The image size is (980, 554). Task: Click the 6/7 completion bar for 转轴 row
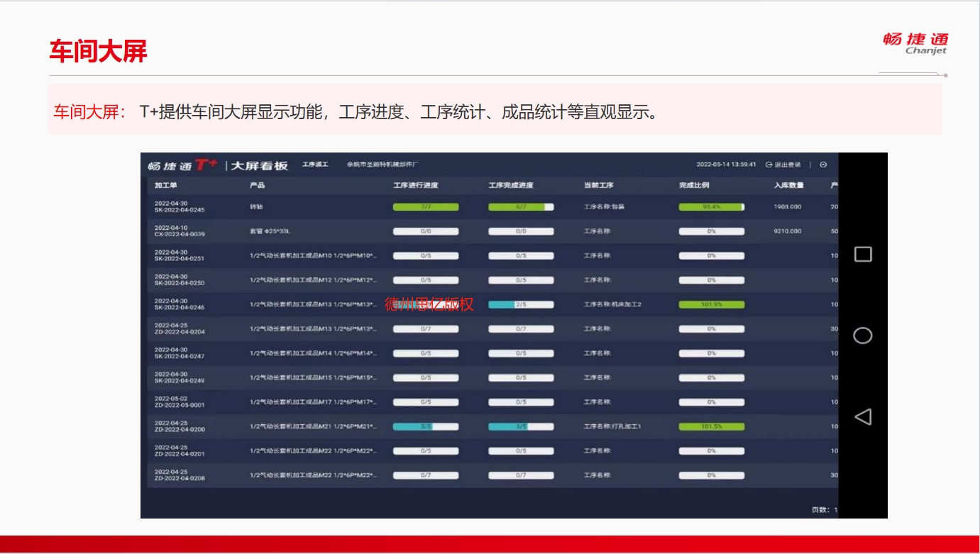coord(521,207)
